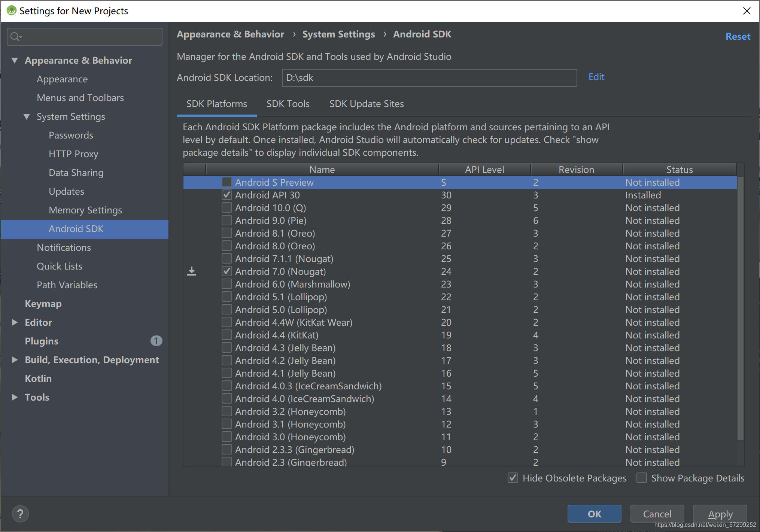The width and height of the screenshot is (760, 532).
Task: Expand the Tools section
Action: pos(15,397)
